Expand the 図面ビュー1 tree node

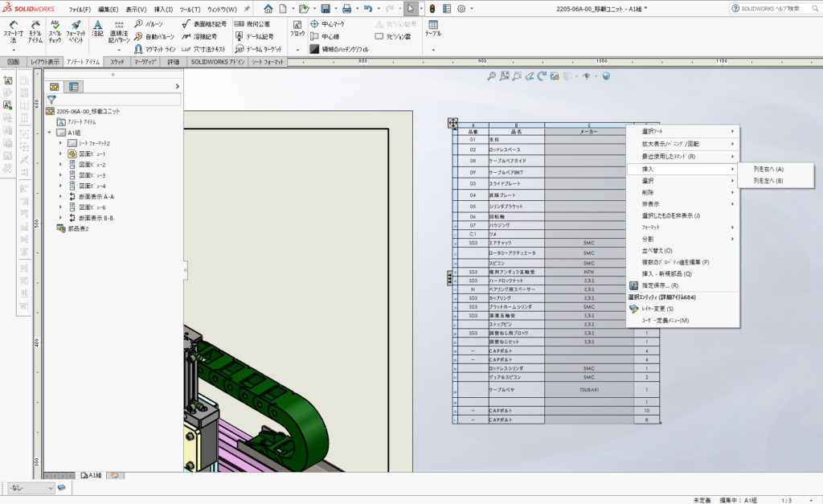coord(60,154)
